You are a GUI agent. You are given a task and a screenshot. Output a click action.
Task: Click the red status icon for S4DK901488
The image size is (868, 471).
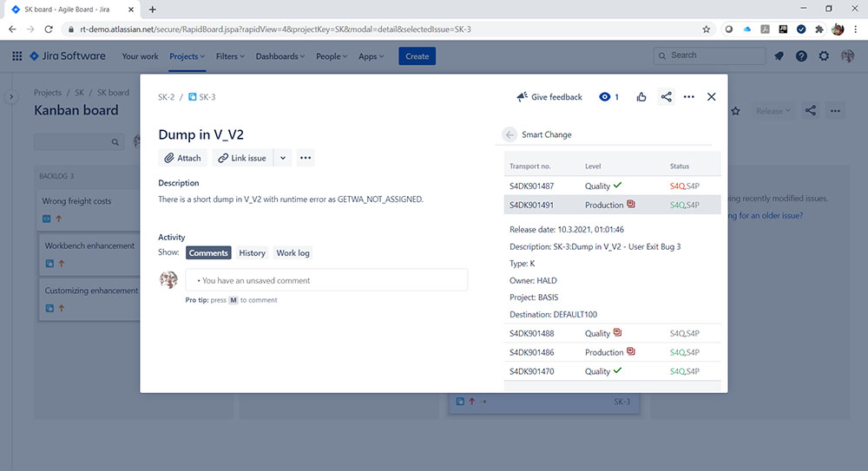click(617, 332)
